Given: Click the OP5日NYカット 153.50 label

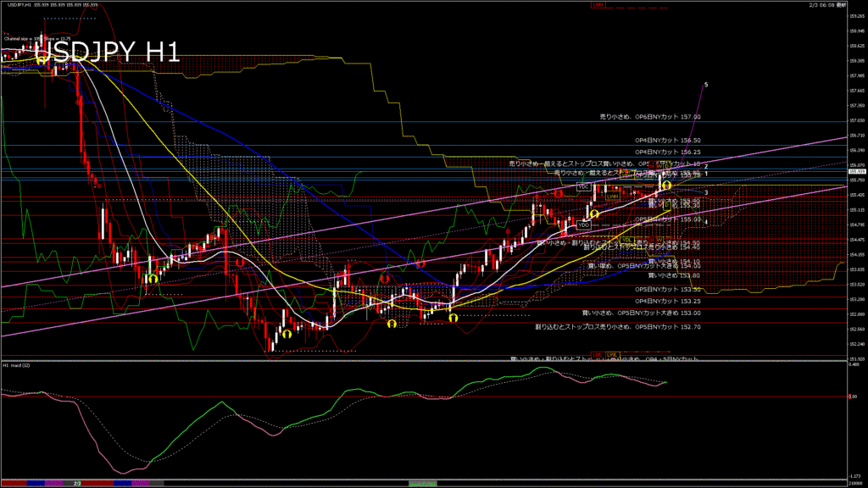Looking at the screenshot, I should tap(668, 289).
